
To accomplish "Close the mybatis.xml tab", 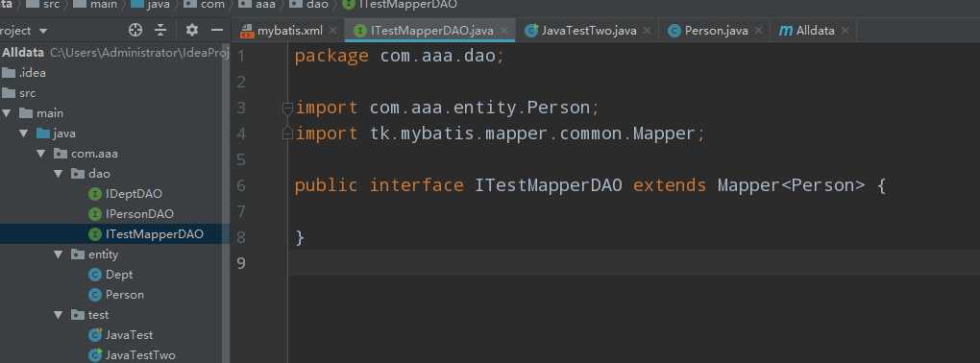I will [x=332, y=30].
